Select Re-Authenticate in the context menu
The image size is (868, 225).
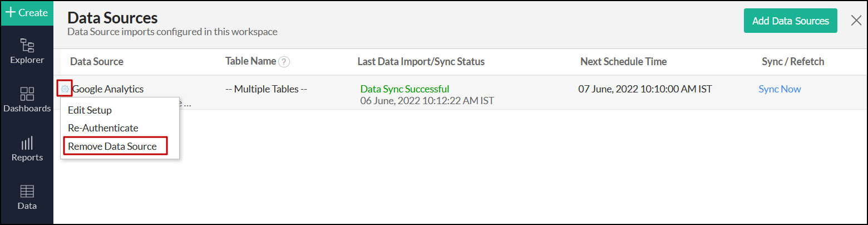103,128
